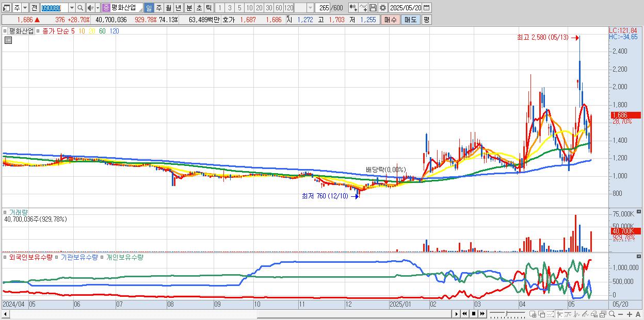
Task: Switch to 틱 tick chart period
Action: (208, 8)
